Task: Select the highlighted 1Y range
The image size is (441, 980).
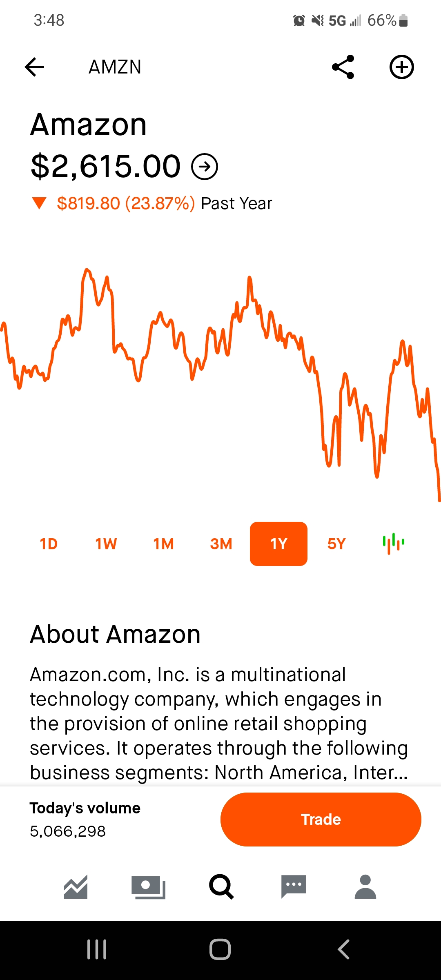Action: coord(278,544)
